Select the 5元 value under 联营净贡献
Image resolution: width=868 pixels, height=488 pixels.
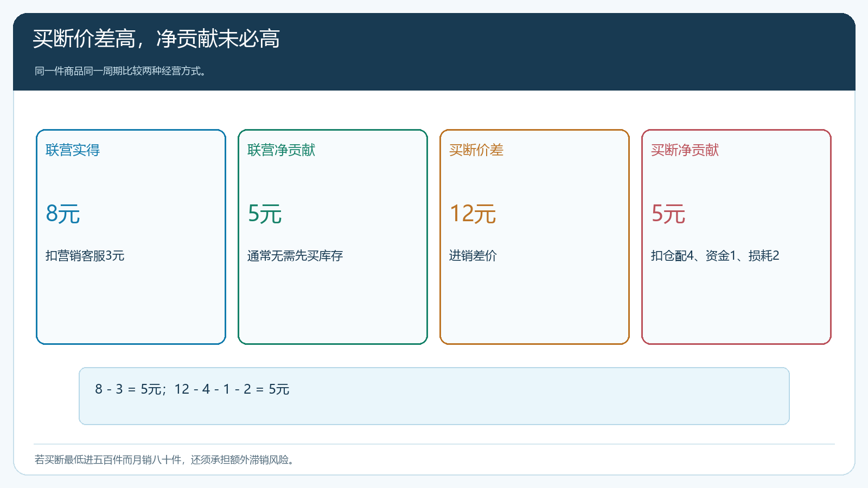coord(265,214)
